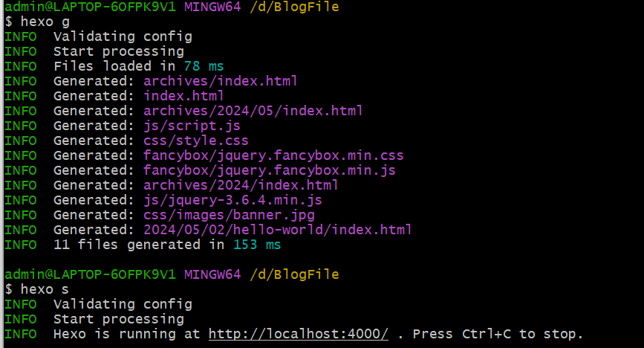Click 'Hexo is running at' text
Image resolution: width=644 pixels, height=348 pixels.
[x=126, y=334]
